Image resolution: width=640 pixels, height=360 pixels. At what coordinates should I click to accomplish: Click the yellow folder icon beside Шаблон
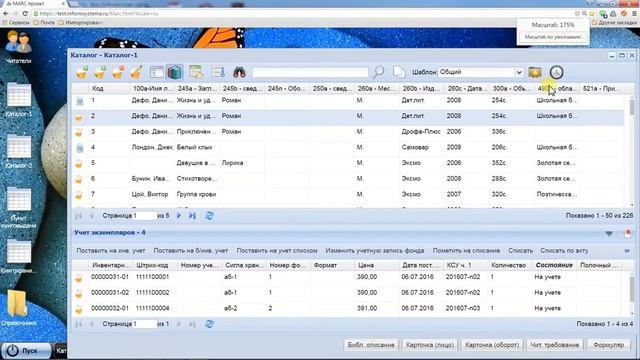click(535, 72)
